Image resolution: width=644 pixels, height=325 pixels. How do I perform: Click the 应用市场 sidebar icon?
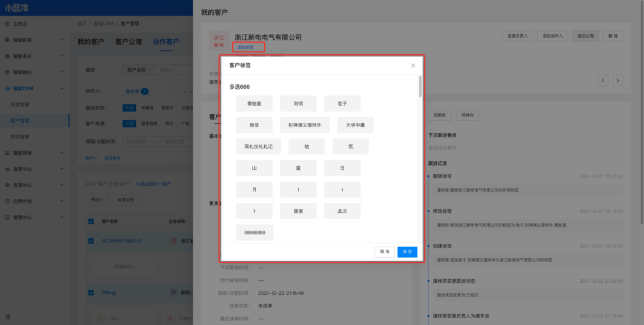click(x=7, y=201)
